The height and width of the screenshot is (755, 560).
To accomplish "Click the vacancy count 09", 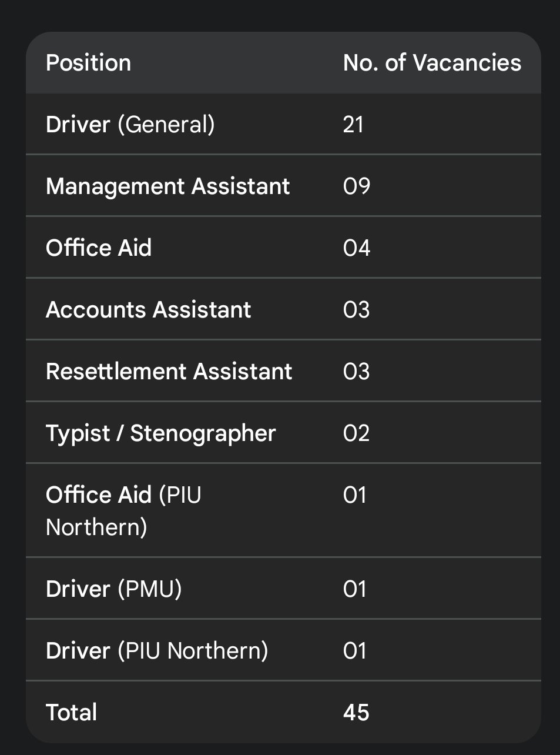I will pyautogui.click(x=357, y=186).
